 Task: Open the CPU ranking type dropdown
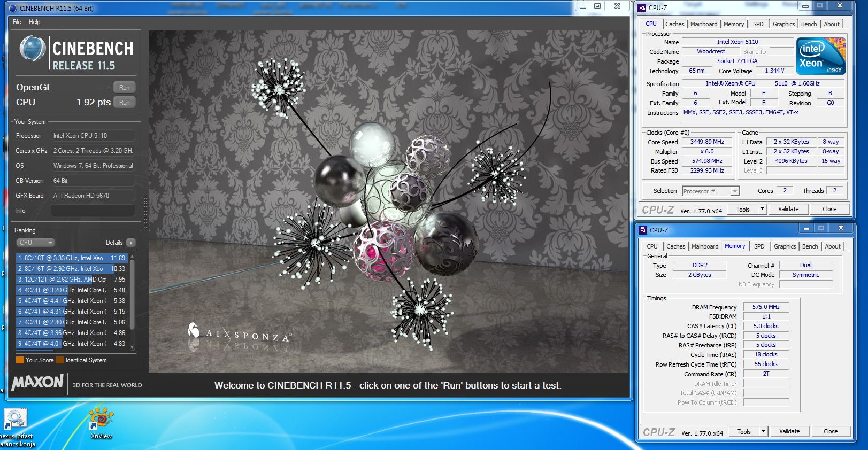(35, 243)
